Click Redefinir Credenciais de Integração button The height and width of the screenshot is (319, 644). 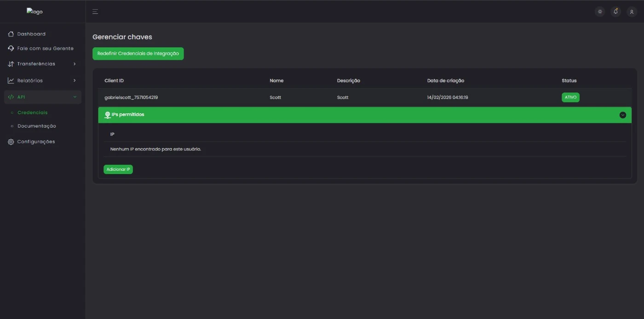pyautogui.click(x=138, y=54)
